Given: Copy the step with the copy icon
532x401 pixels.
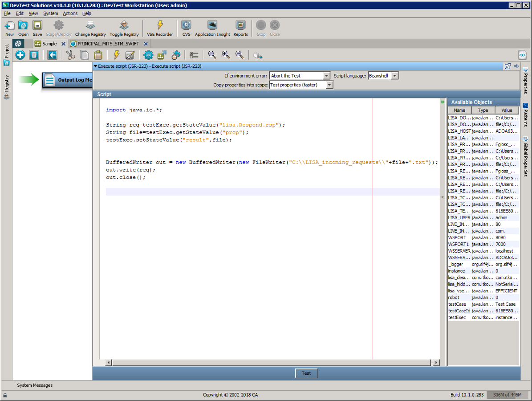Looking at the screenshot, I should pos(84,55).
